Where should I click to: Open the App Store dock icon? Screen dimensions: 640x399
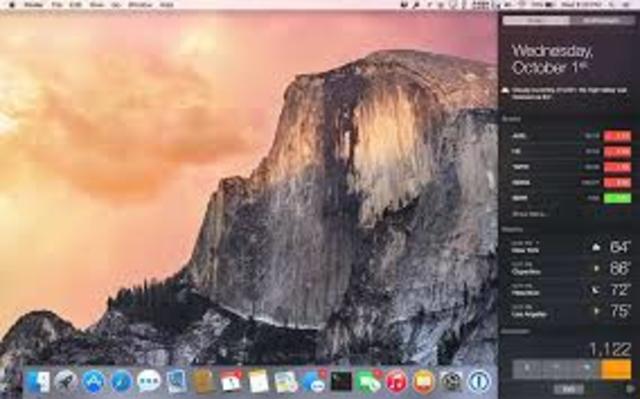[93, 382]
